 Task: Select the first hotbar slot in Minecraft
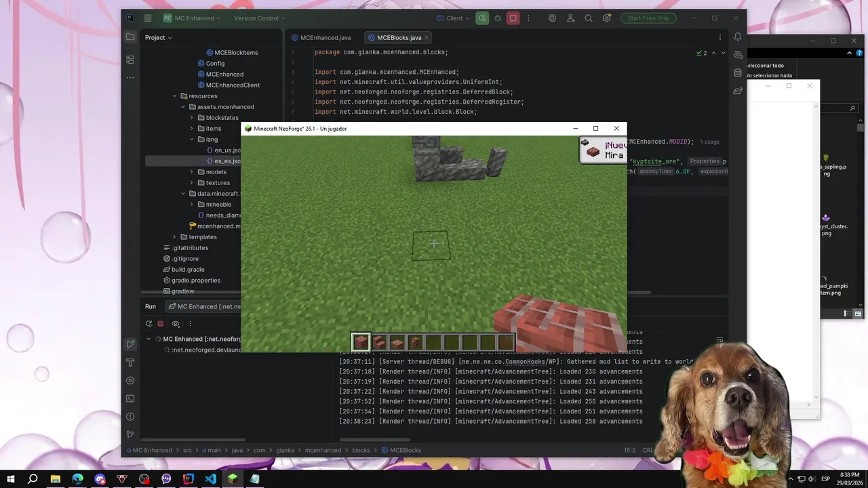coord(361,342)
